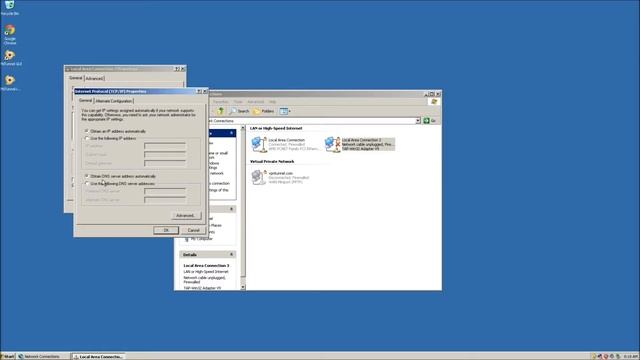640x360 pixels.
Task: Open the NSTunnel GUI desktop shortcut
Action: coord(10,58)
